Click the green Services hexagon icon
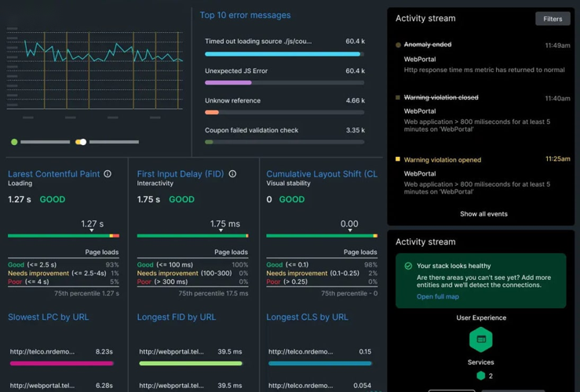 coord(480,376)
